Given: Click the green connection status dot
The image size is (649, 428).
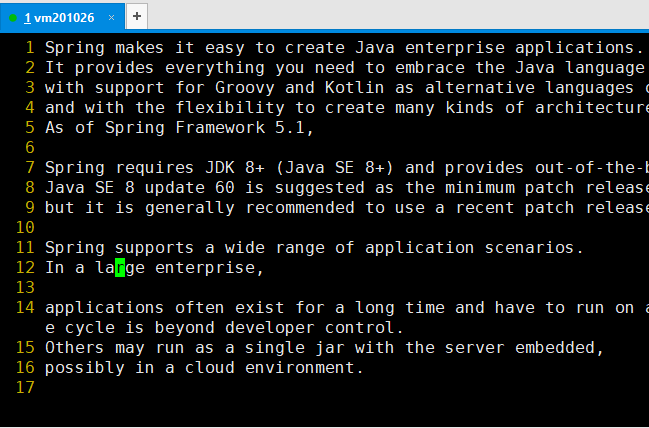Looking at the screenshot, I should pos(13,18).
